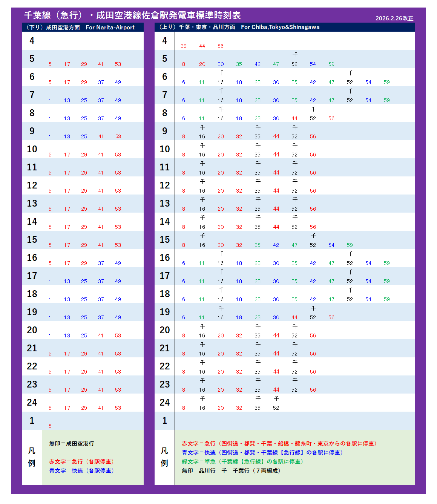Click the 56 departure in upbound hour 4
Image resolution: width=437 pixels, height=504 pixels.
point(221,46)
